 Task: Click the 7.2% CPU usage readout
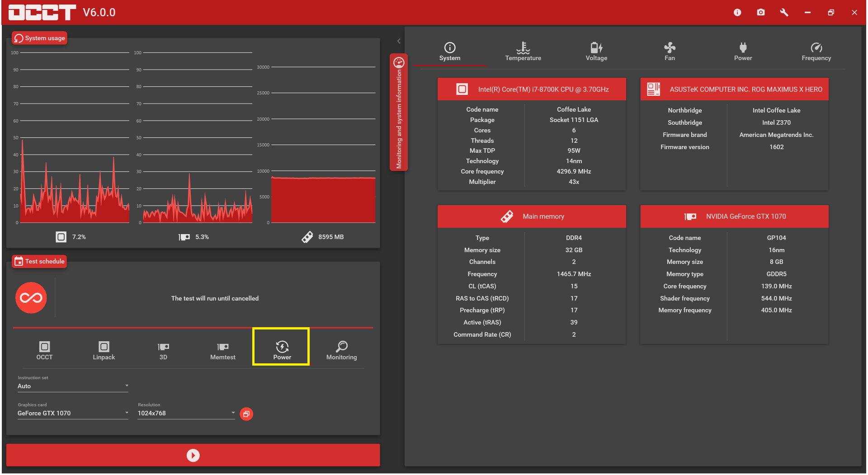click(79, 237)
